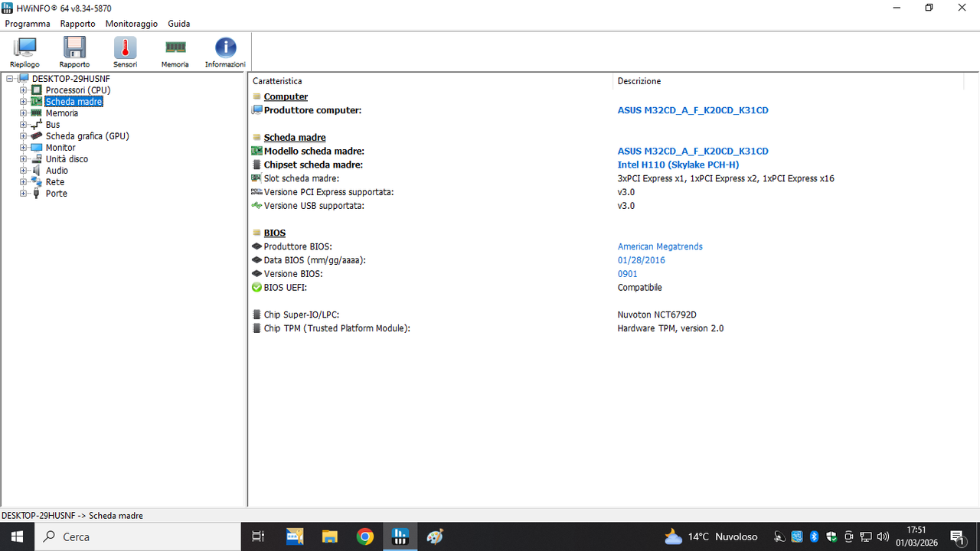Open the notification center icon
The image size is (980, 551).
[957, 537]
